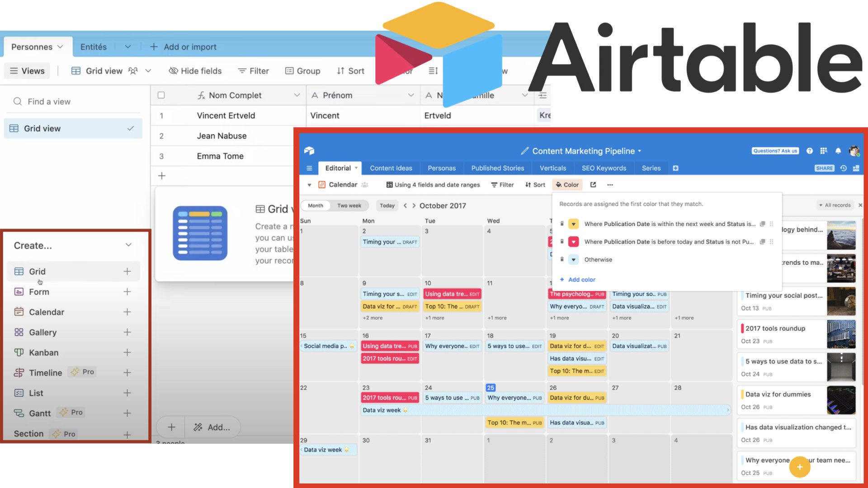Switch calendar to Two week view
Image resolution: width=868 pixels, height=488 pixels.
pyautogui.click(x=349, y=206)
